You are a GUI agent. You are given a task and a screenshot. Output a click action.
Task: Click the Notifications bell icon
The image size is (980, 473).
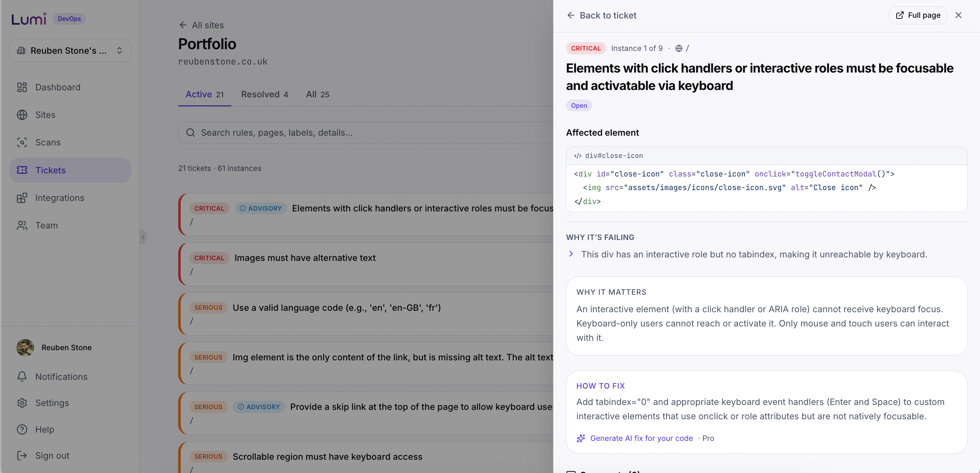[x=22, y=377]
